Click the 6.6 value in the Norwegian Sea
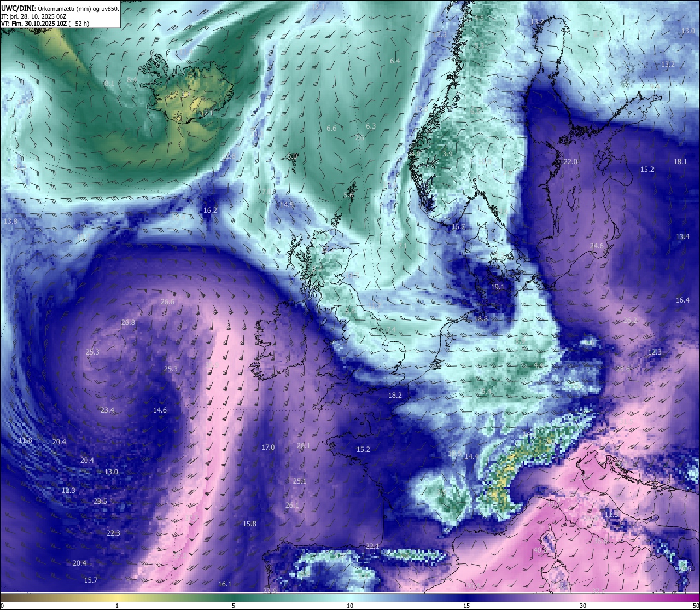The image size is (700, 610). point(331,128)
